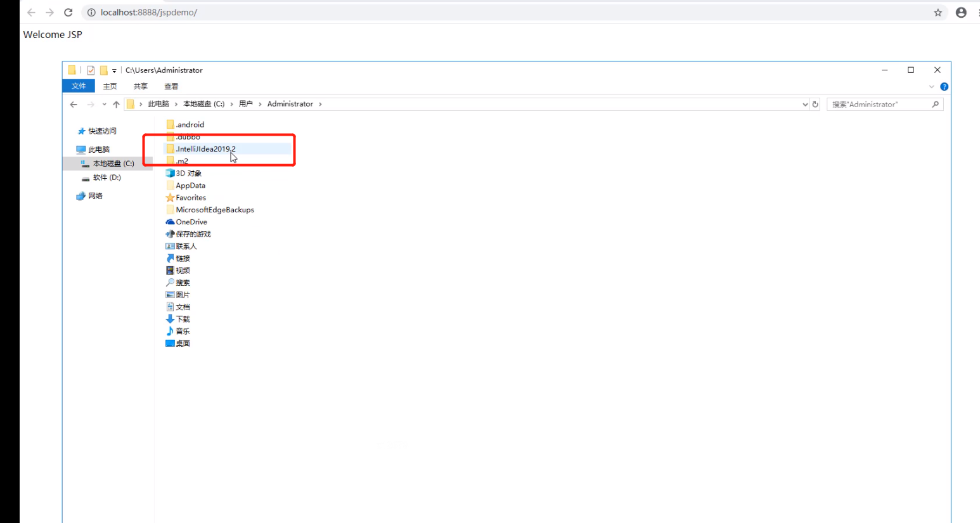This screenshot has height=523, width=980.
Task: Switch to the 共享 ribbon tab
Action: [x=141, y=86]
